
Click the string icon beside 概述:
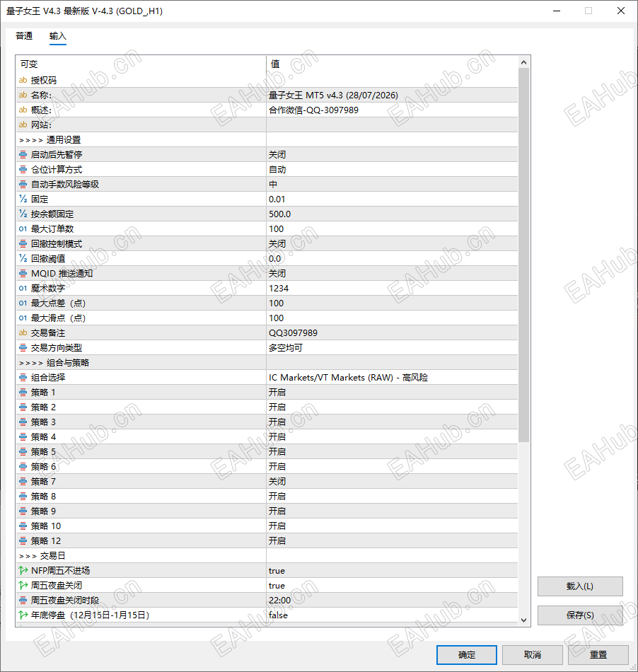pyautogui.click(x=23, y=110)
